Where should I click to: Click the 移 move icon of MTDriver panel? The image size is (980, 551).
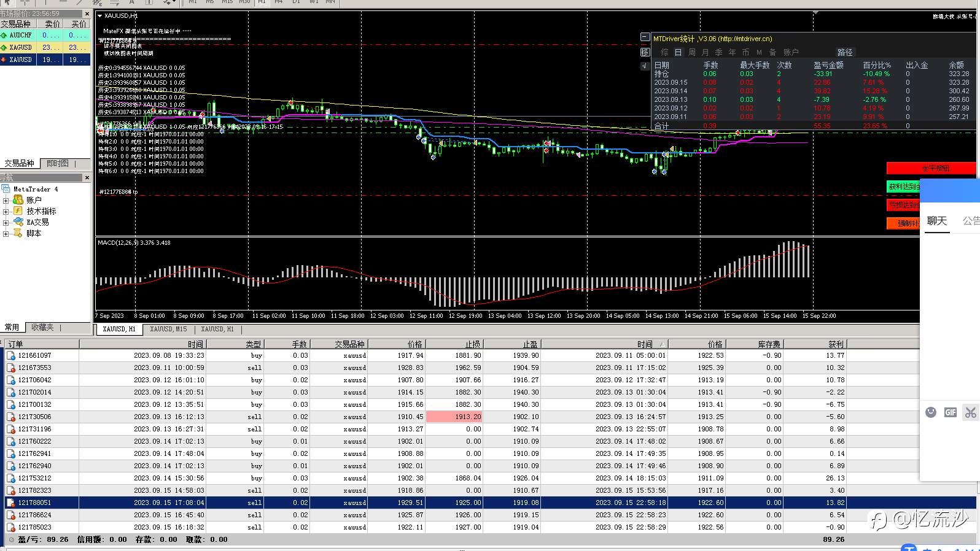tap(645, 52)
